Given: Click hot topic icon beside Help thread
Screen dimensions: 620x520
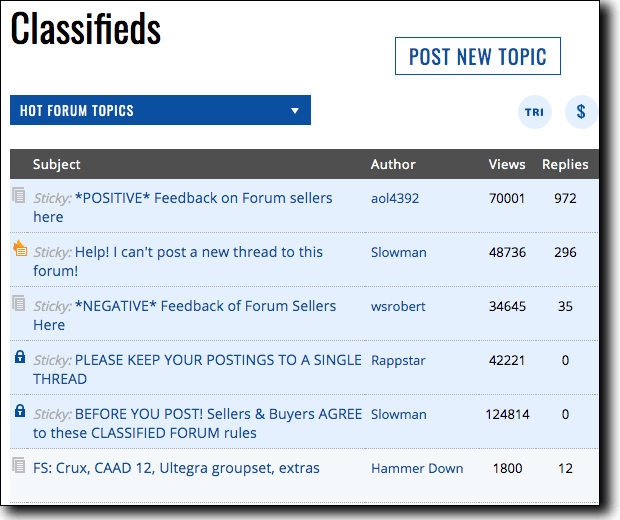Looking at the screenshot, I should pyautogui.click(x=20, y=249).
